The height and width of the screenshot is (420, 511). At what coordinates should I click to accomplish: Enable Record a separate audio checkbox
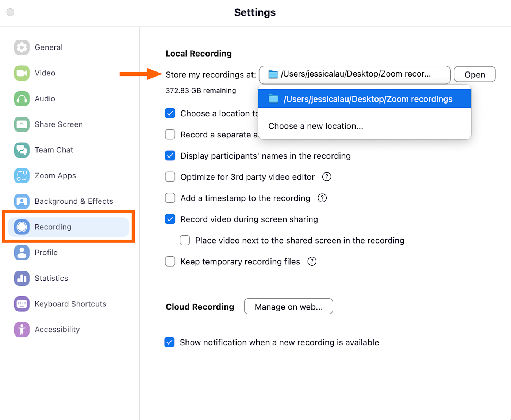point(170,135)
